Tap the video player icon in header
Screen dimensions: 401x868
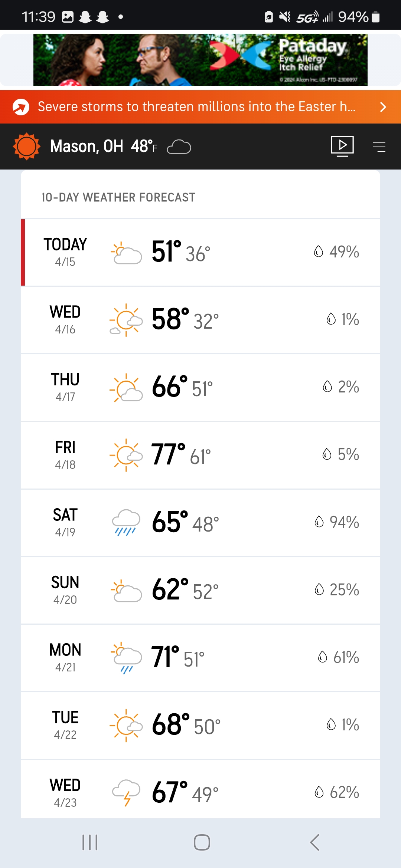[x=342, y=146]
